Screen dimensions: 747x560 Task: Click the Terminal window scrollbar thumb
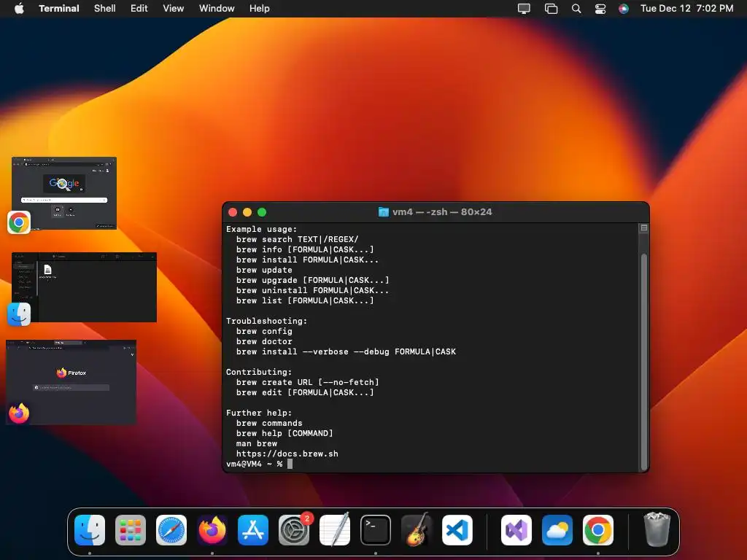(644, 362)
